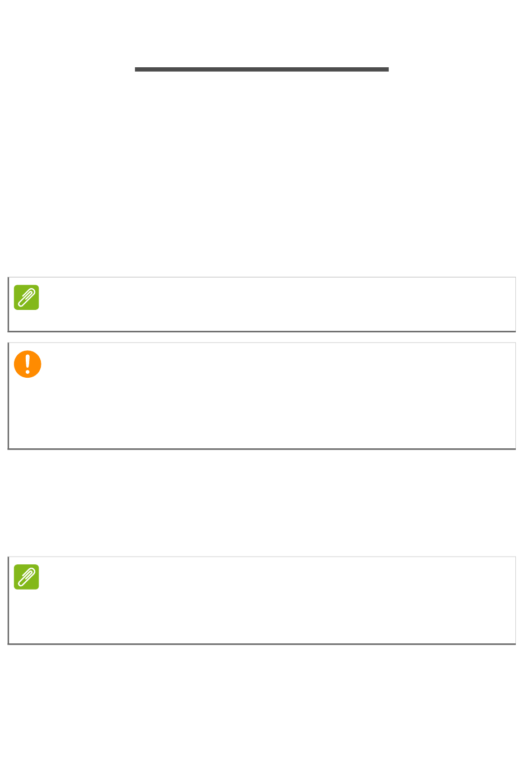The width and height of the screenshot is (532, 774).
Task: Click the orange exclamation warning icon
Action: coord(27,364)
